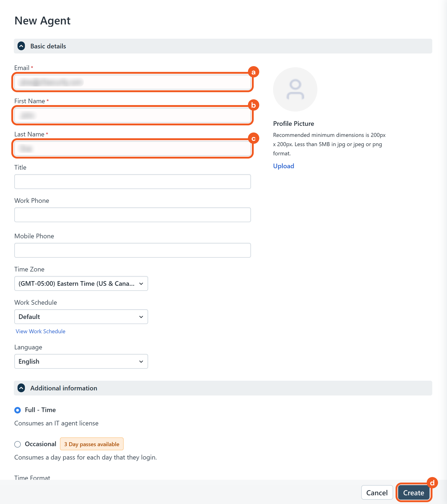Click the profile picture avatar placeholder
Image resolution: width=447 pixels, height=504 pixels.
click(295, 89)
